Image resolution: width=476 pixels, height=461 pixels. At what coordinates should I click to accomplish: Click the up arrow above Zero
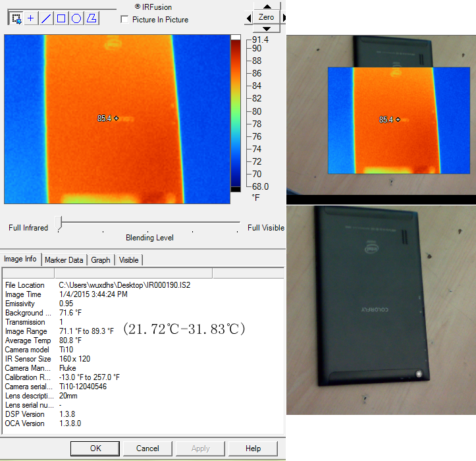pyautogui.click(x=267, y=6)
